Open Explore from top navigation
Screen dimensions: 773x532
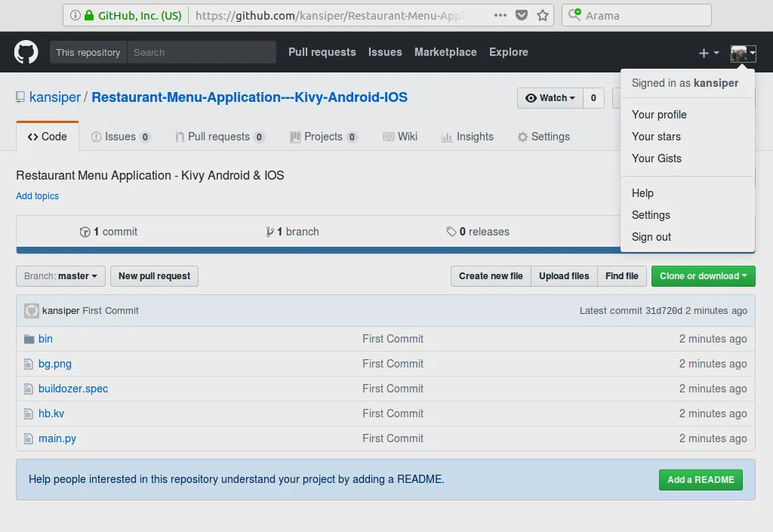[x=508, y=52]
